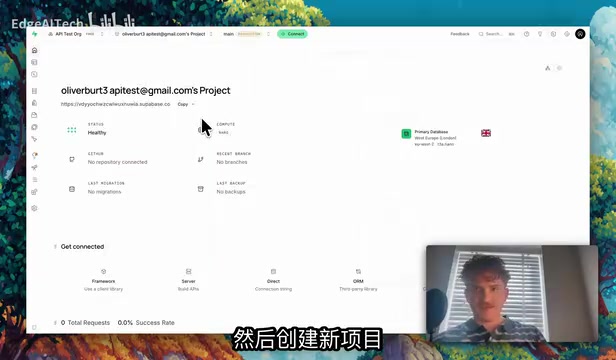Screen dimensions: 616x360
Task: Open the Storage bucket icon in sidebar
Action: [35, 115]
